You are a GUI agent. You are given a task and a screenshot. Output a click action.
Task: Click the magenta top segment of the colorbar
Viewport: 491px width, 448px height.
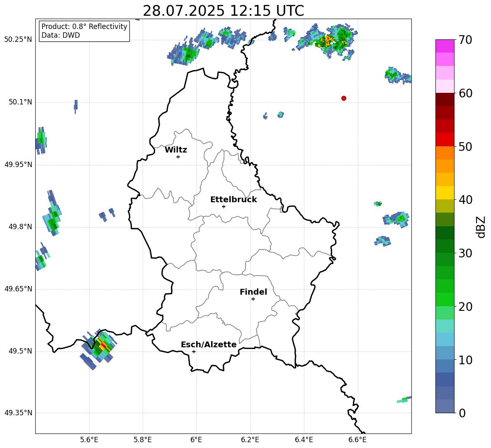point(445,46)
